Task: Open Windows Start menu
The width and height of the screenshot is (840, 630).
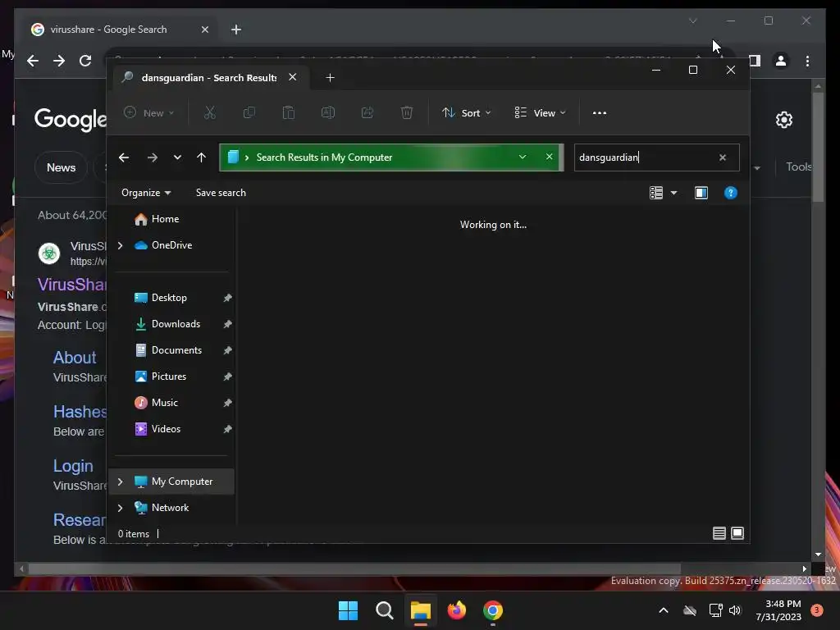Action: coord(348,610)
